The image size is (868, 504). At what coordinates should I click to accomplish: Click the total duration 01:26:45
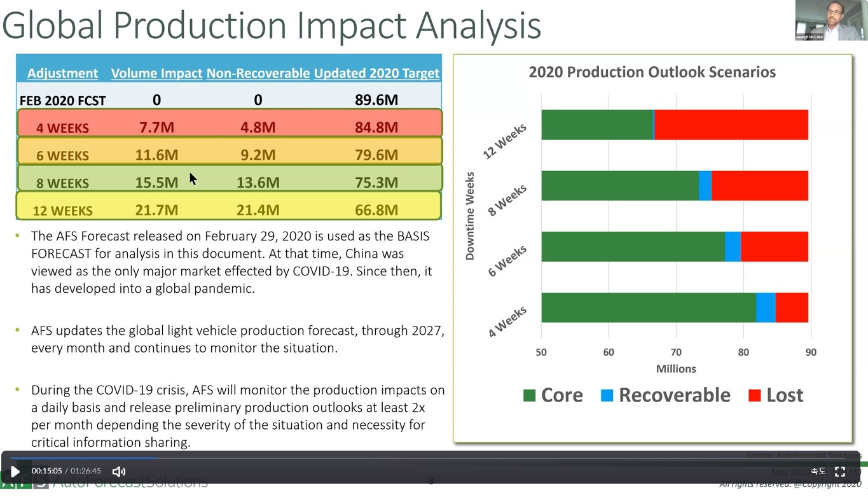pos(85,471)
